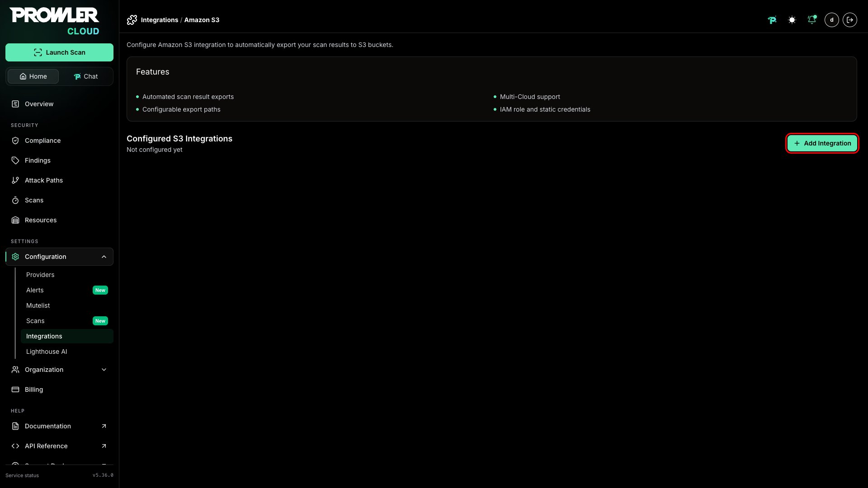Click the Configuration gear icon
The width and height of the screenshot is (868, 488).
pyautogui.click(x=15, y=257)
